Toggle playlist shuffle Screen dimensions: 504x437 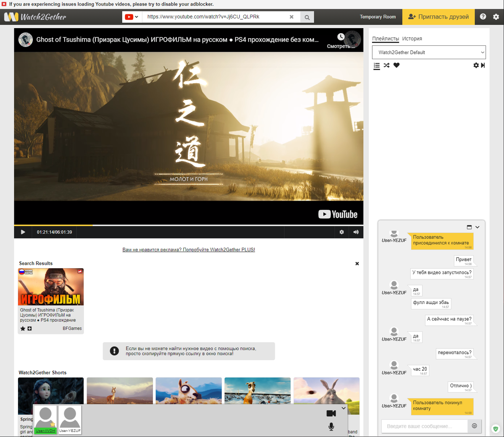pos(386,65)
